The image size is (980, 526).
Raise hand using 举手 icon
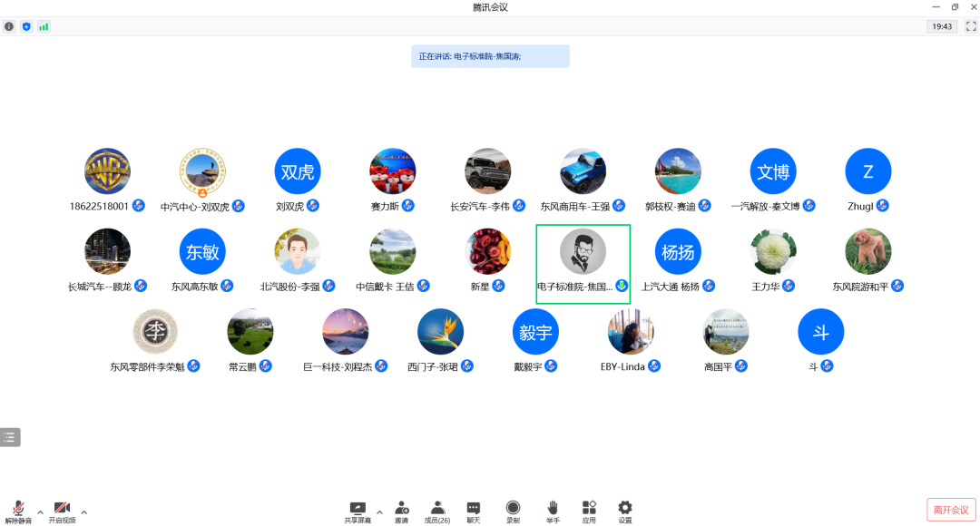(553, 511)
